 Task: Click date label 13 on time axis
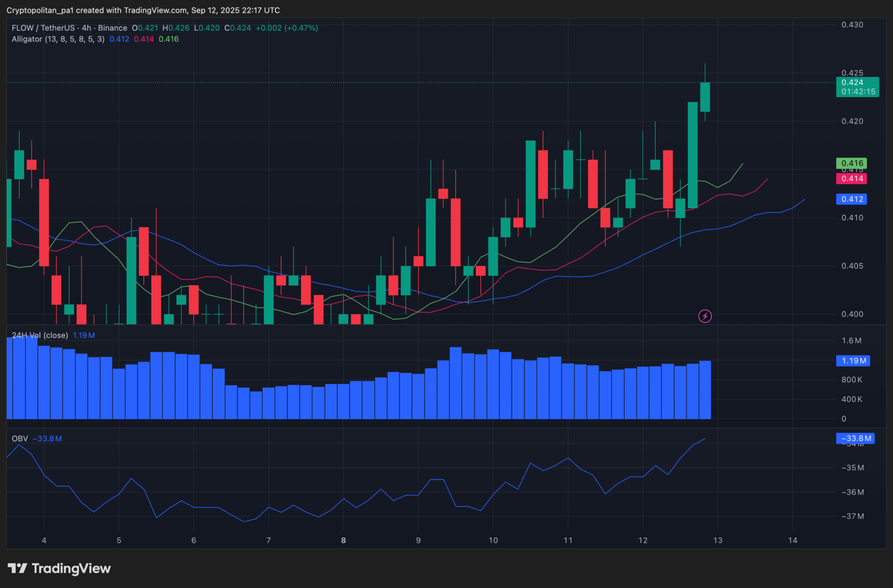[717, 540]
